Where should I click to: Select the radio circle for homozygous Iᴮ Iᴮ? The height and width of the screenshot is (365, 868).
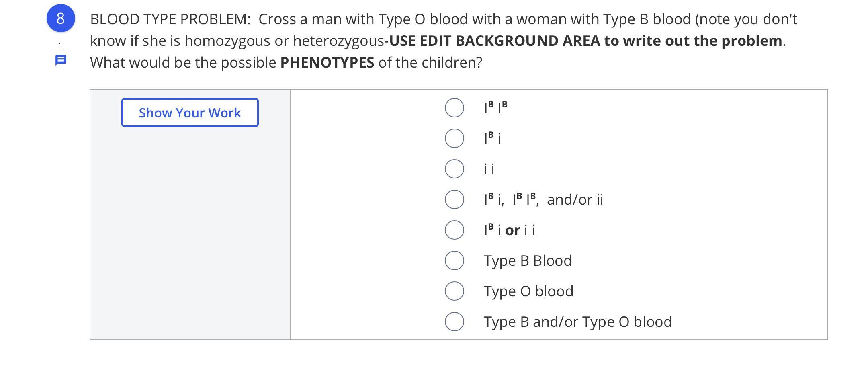454,108
